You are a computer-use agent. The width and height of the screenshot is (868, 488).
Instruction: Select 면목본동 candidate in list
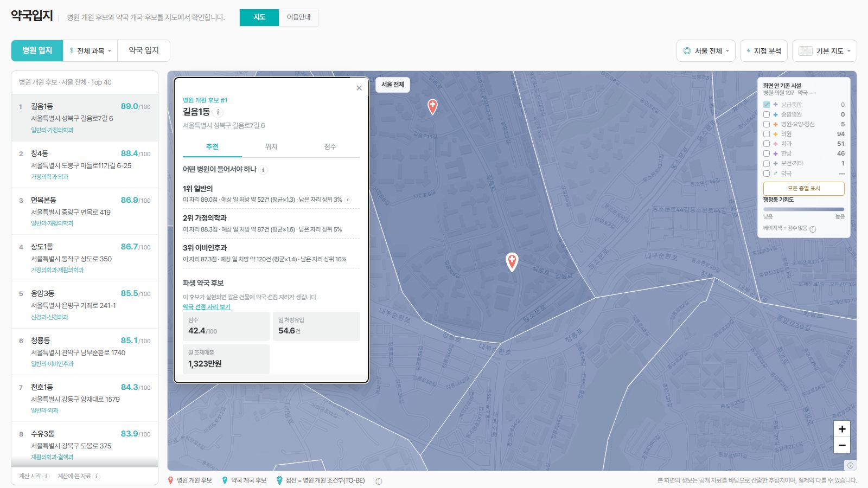85,211
